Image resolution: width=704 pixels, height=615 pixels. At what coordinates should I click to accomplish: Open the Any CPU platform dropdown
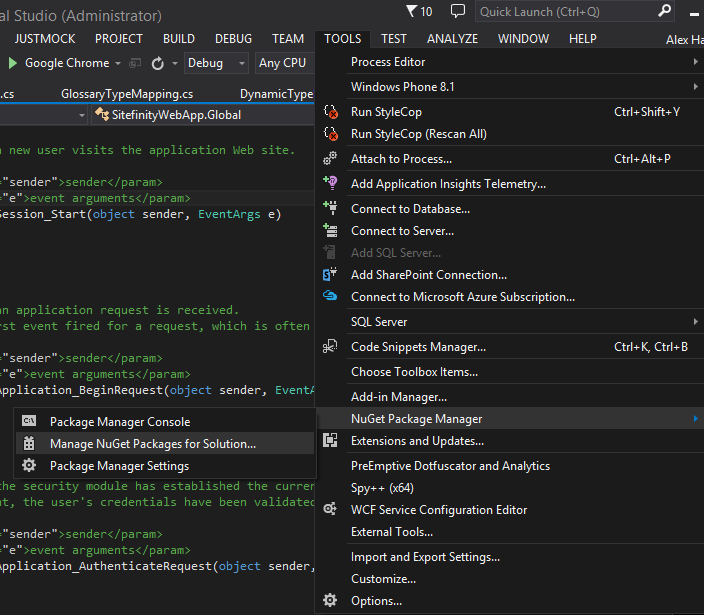pyautogui.click(x=285, y=63)
